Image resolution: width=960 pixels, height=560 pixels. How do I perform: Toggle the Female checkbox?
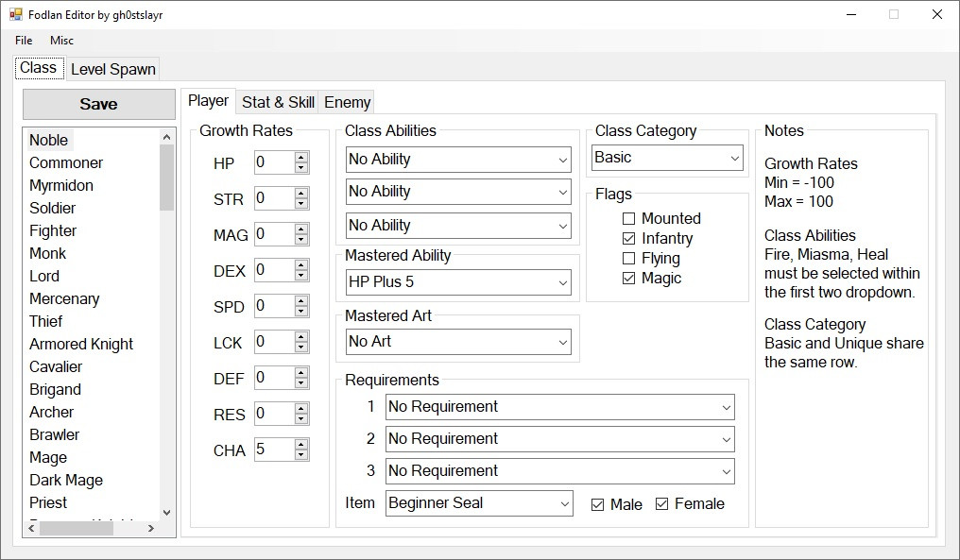661,504
